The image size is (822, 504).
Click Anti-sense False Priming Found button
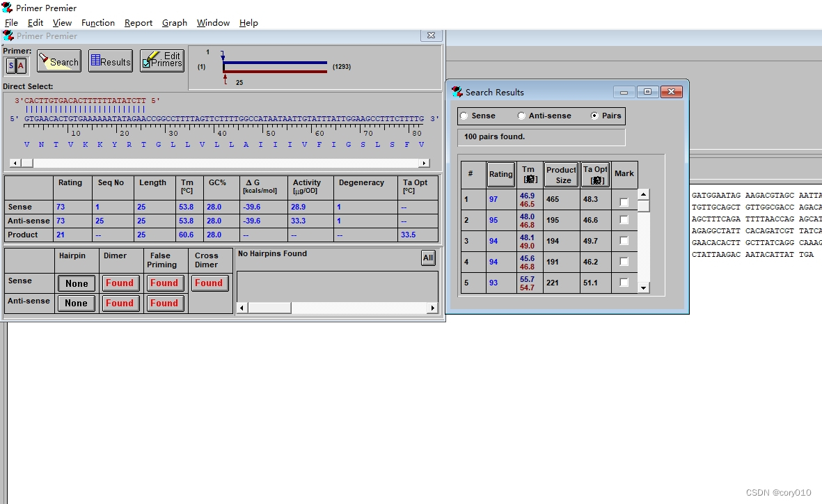[165, 303]
